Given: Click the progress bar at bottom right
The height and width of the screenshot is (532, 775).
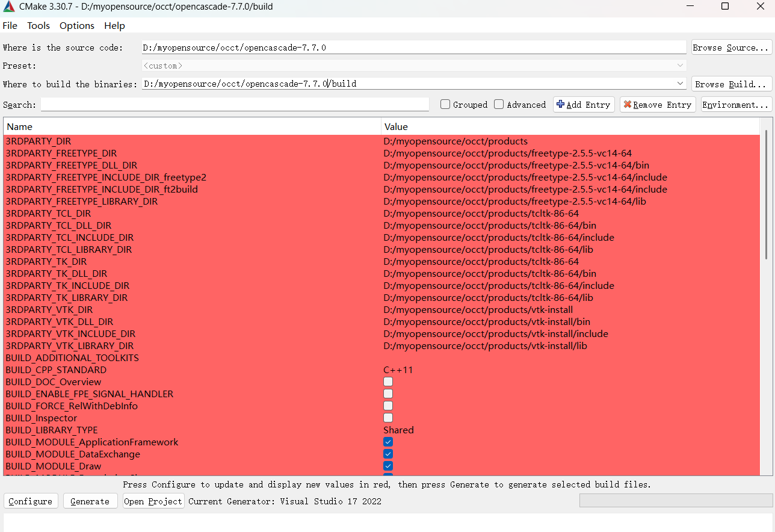Looking at the screenshot, I should 675,500.
